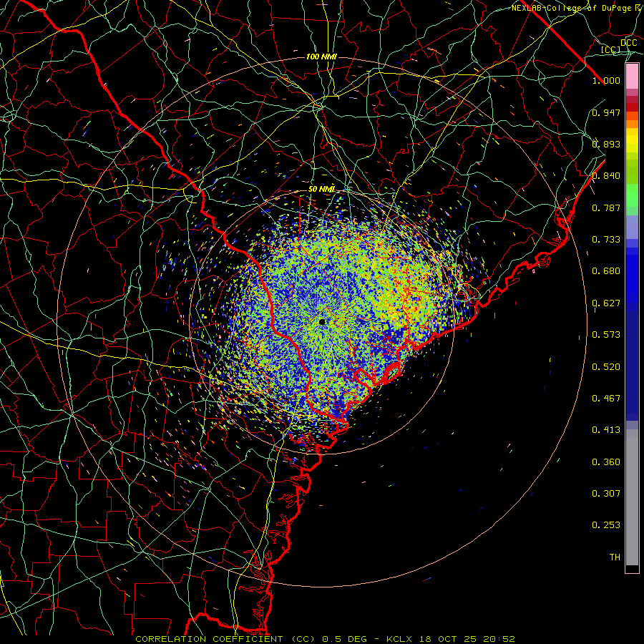Click the 0.787 scale value
Viewport: 644px width, 644px height.
(606, 208)
